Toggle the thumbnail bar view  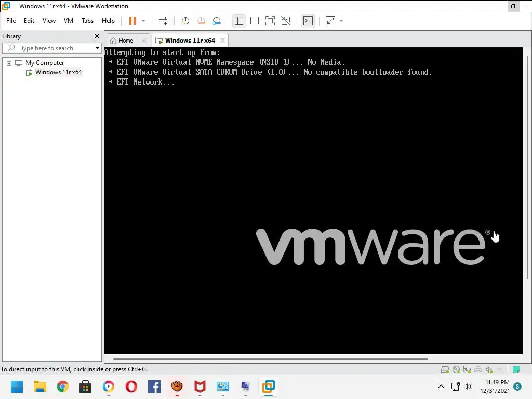(x=255, y=21)
